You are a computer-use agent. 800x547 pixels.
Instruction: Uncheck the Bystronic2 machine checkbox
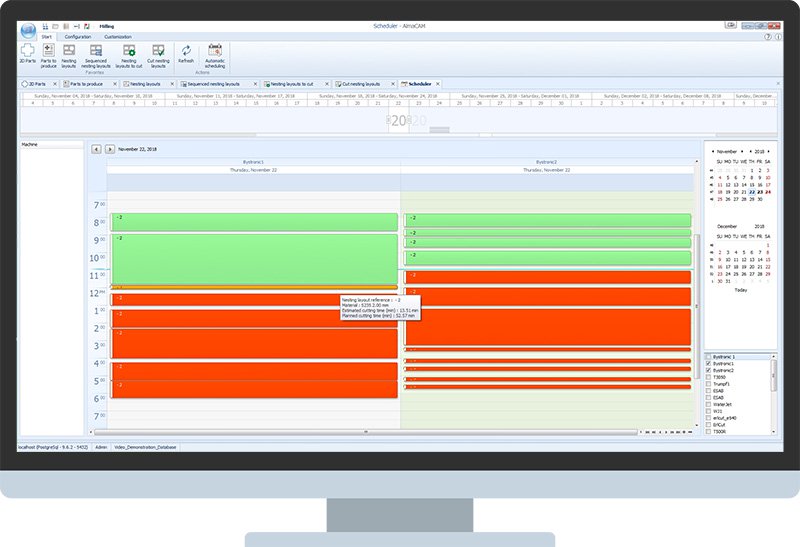click(x=710, y=371)
